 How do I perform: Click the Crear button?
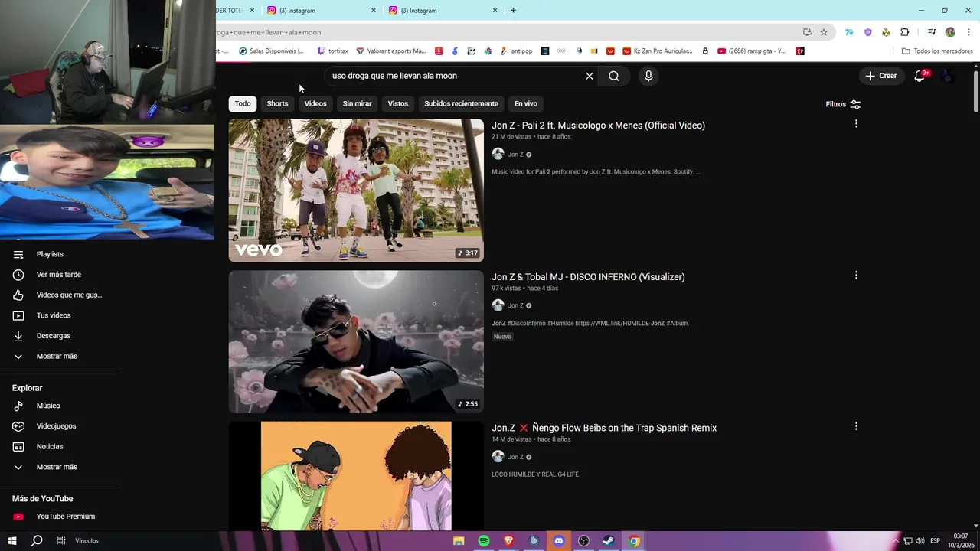click(x=881, y=76)
